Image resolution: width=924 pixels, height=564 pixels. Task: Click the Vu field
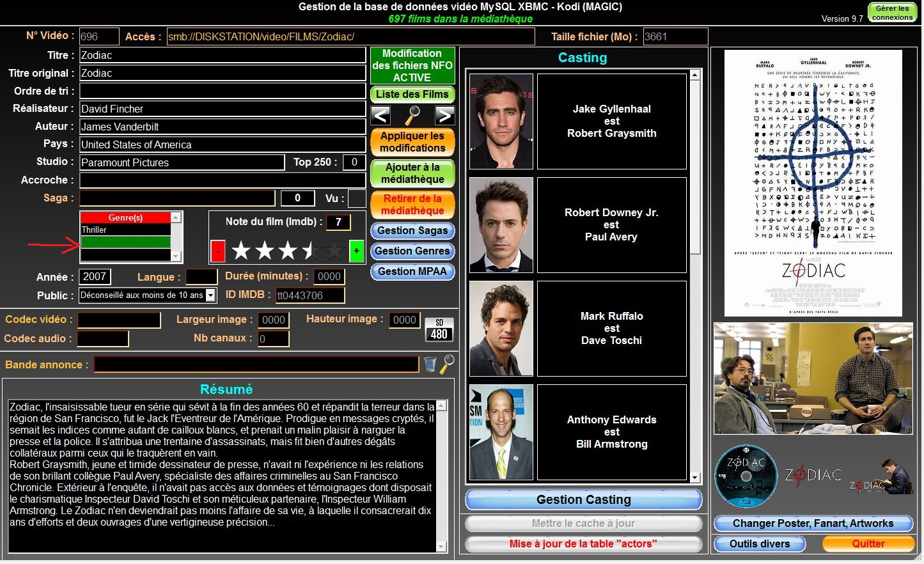coord(357,198)
